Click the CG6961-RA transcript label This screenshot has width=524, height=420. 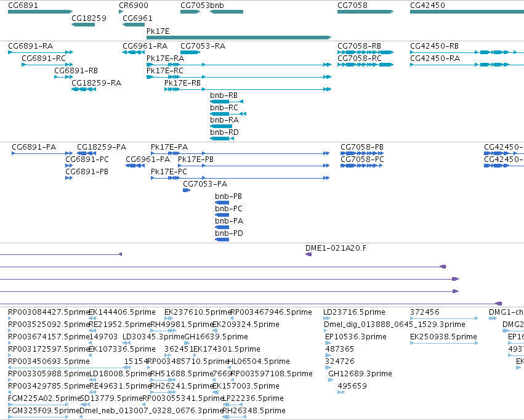click(145, 46)
